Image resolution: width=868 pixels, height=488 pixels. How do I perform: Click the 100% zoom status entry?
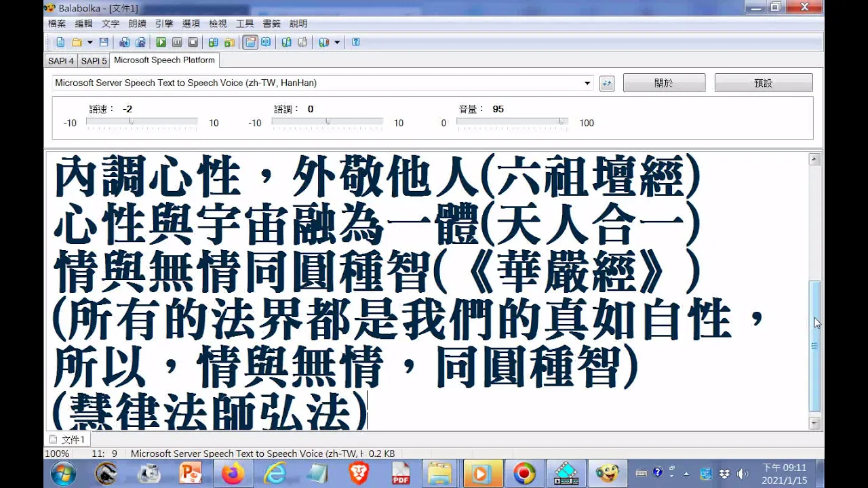[x=57, y=453]
